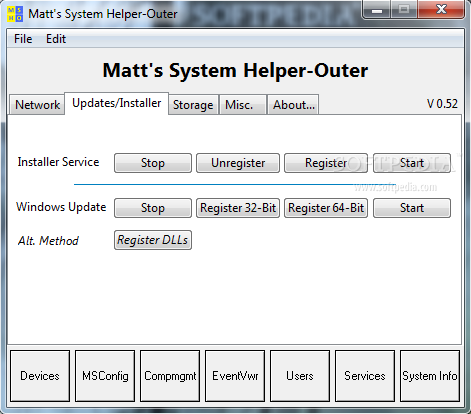Switch to the Storage tab
This screenshot has height=414, width=471.
(193, 105)
